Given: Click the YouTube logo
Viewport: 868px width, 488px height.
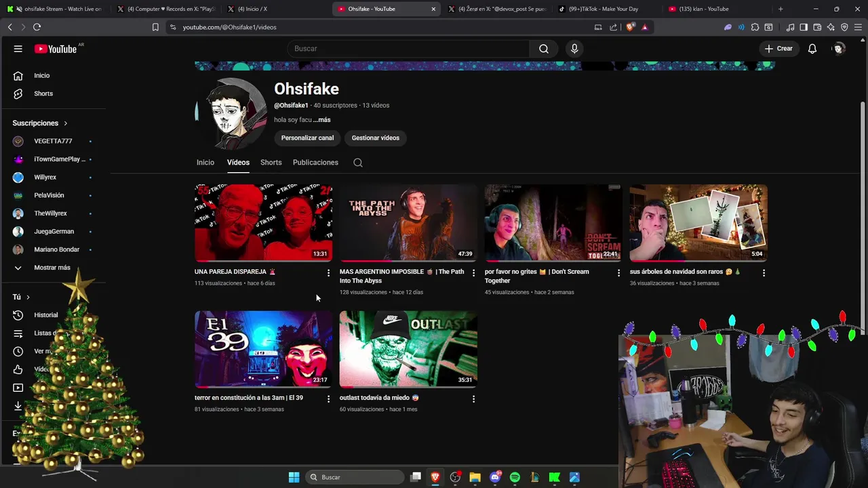Looking at the screenshot, I should 56,49.
